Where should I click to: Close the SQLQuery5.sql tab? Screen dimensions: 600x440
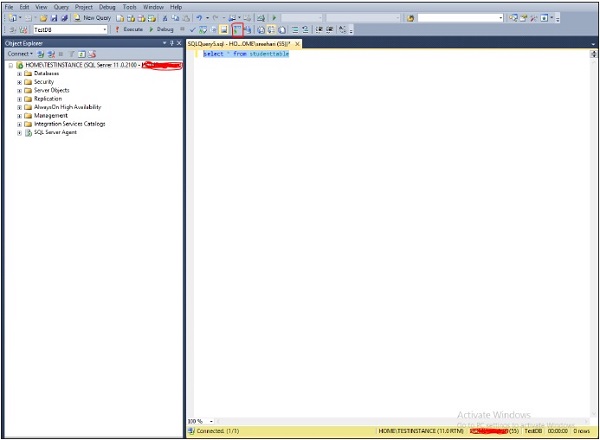coord(297,44)
